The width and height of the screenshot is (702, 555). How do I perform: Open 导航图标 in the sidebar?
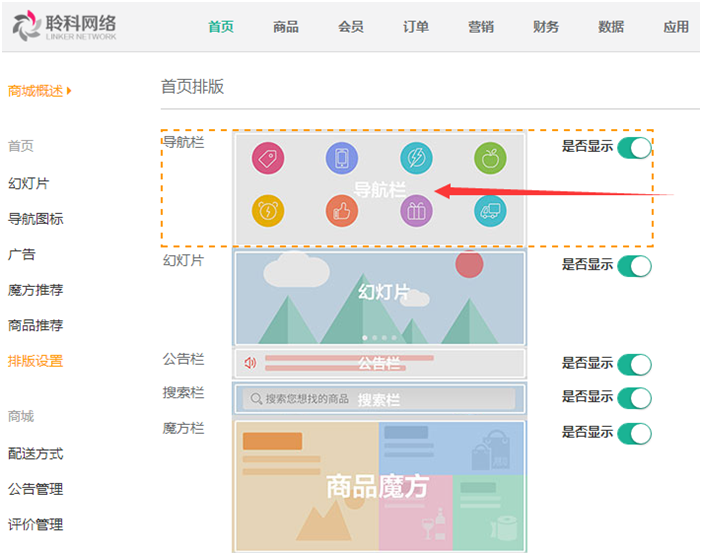click(x=36, y=219)
